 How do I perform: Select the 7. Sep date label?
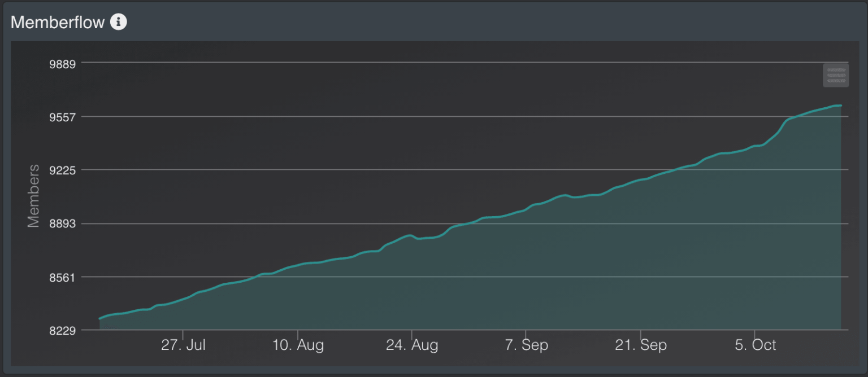[526, 345]
